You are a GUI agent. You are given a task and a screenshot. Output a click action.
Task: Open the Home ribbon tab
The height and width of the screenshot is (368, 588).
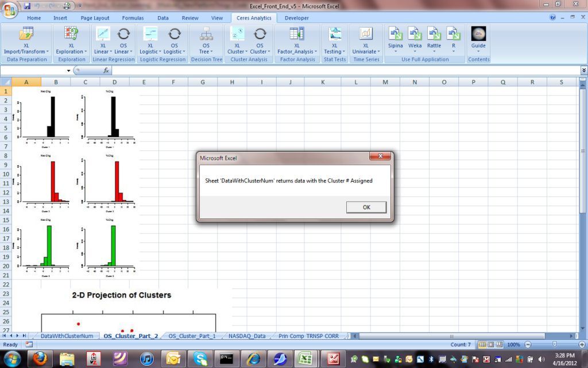pos(34,18)
